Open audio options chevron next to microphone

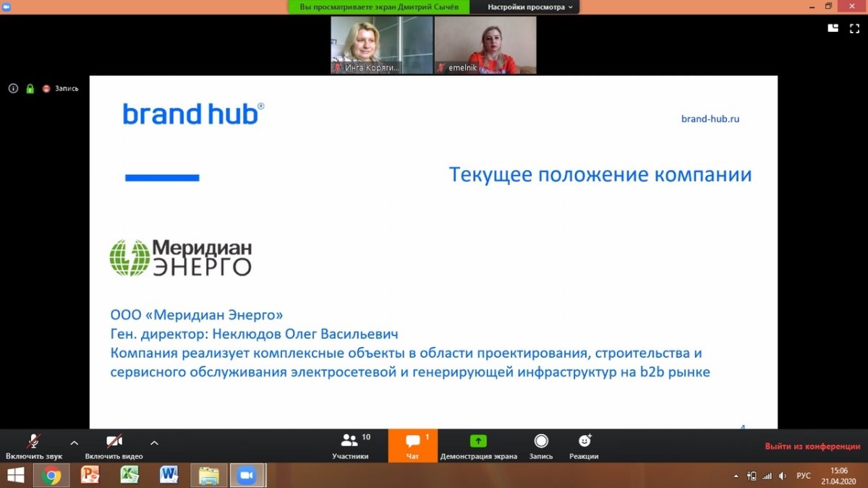pyautogui.click(x=73, y=443)
